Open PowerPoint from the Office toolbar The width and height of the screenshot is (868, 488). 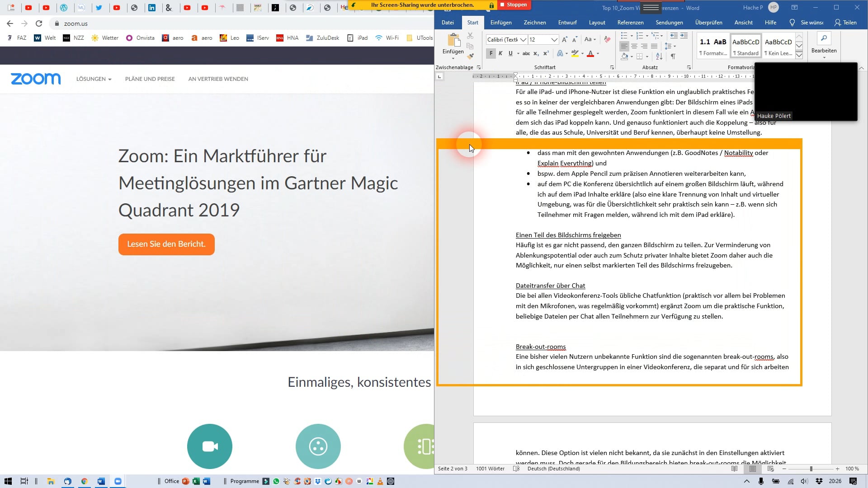point(185,481)
